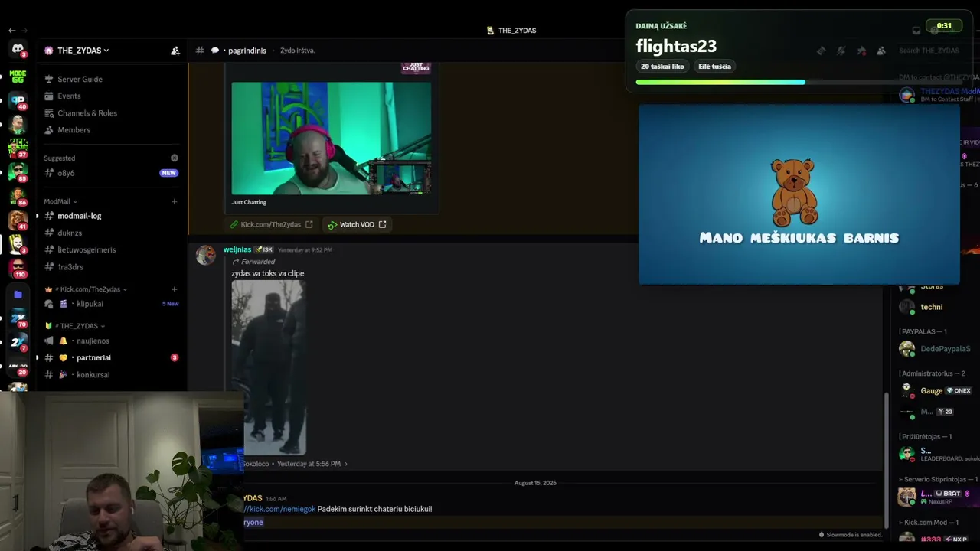
Task: Open the threads icon in channel header
Action: (821, 51)
